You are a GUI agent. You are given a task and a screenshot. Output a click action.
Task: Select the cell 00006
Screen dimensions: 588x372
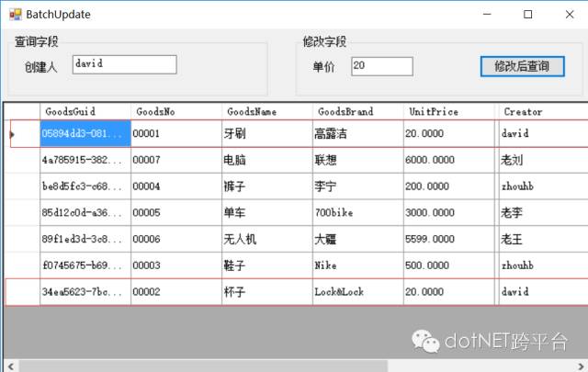click(176, 239)
